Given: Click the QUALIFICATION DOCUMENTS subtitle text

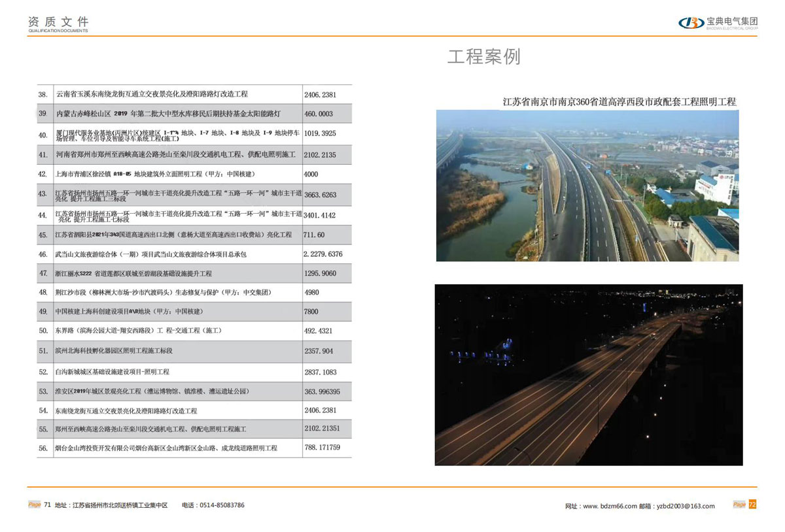Looking at the screenshot, I should [57, 29].
